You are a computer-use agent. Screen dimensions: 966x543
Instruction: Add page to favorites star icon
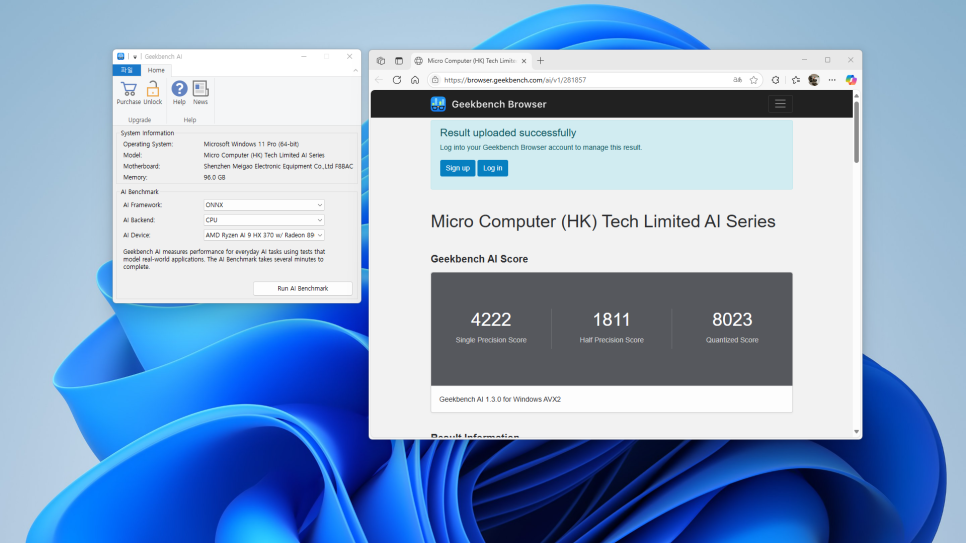click(x=753, y=80)
